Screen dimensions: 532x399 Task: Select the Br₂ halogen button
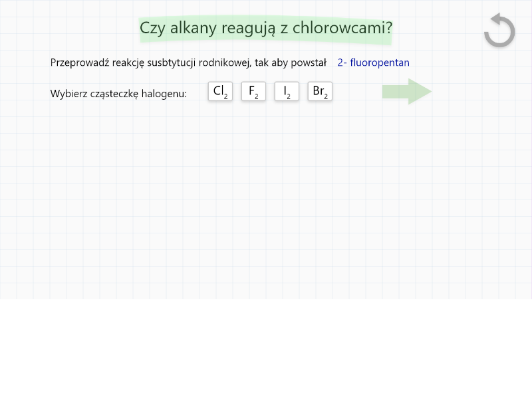pos(320,92)
